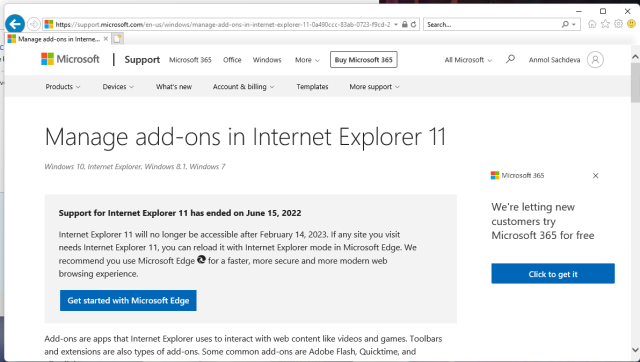Click the Microsoft Edge icon in the notice
This screenshot has width=640, height=362.
click(x=201, y=260)
